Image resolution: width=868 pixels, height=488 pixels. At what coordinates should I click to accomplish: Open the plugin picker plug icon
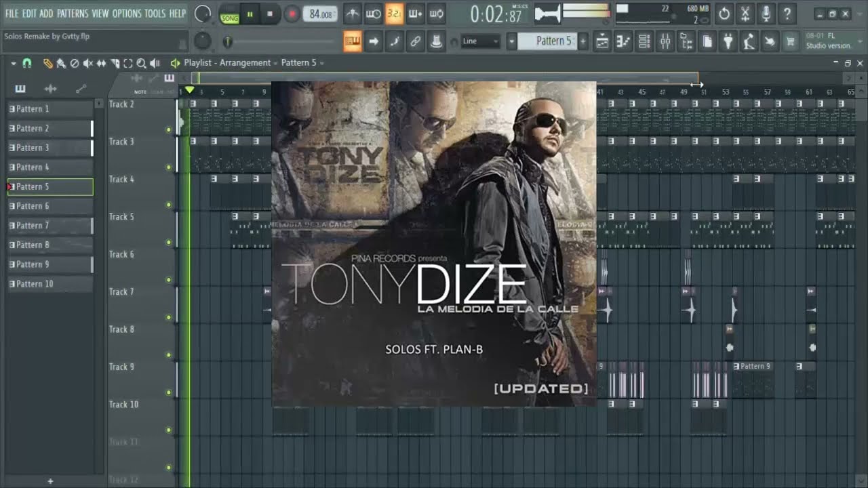pyautogui.click(x=728, y=41)
